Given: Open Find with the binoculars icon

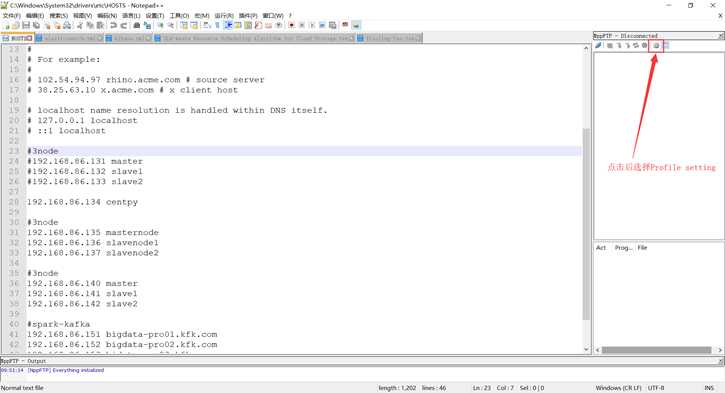Looking at the screenshot, I should point(136,25).
